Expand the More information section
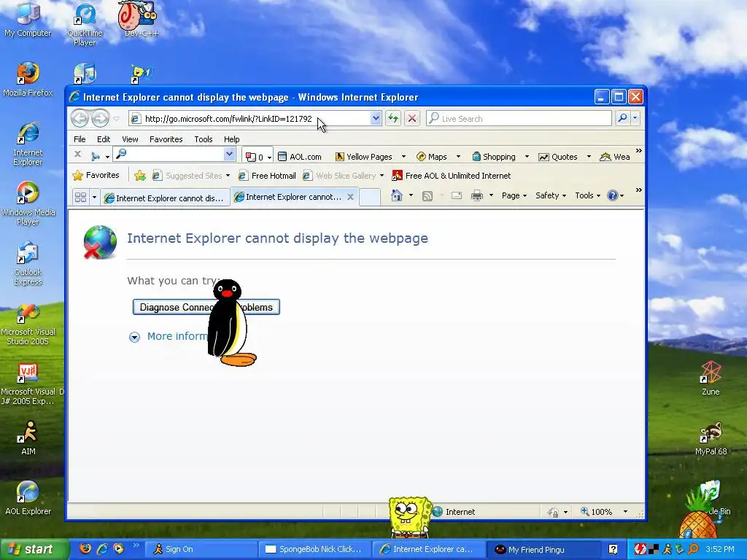747x560 pixels. [x=134, y=337]
